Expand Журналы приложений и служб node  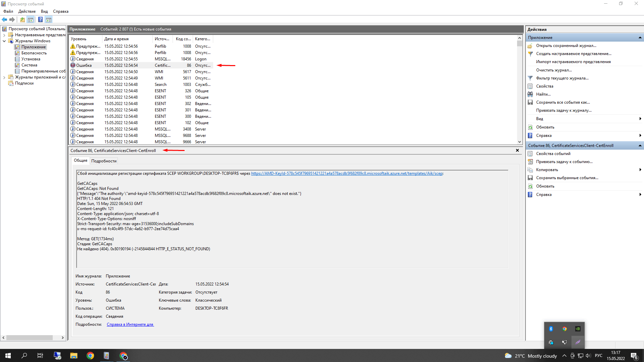pyautogui.click(x=4, y=77)
